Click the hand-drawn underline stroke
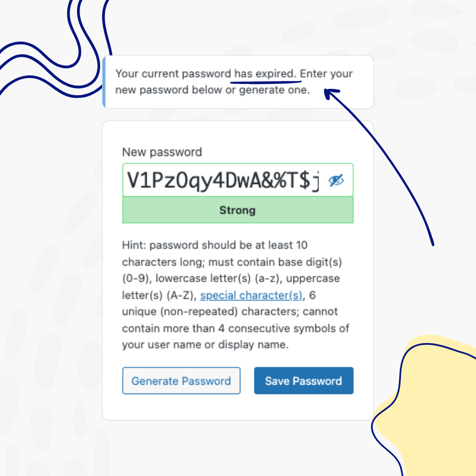 point(265,81)
